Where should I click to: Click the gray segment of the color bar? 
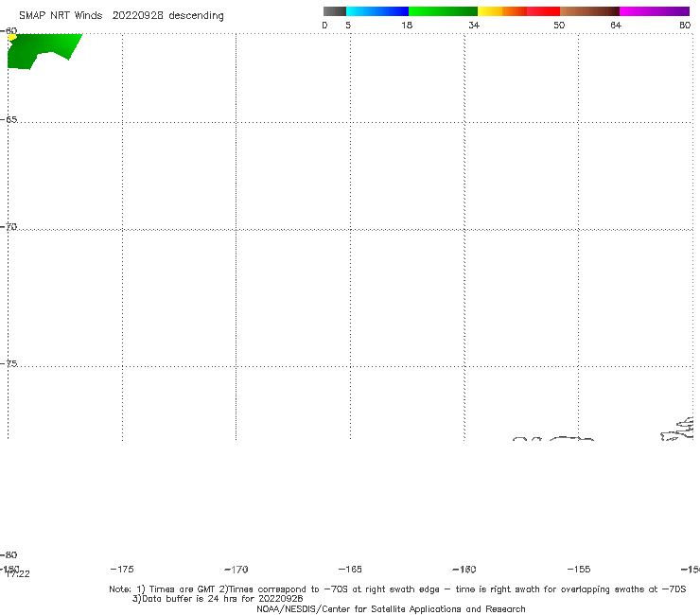click(334, 11)
